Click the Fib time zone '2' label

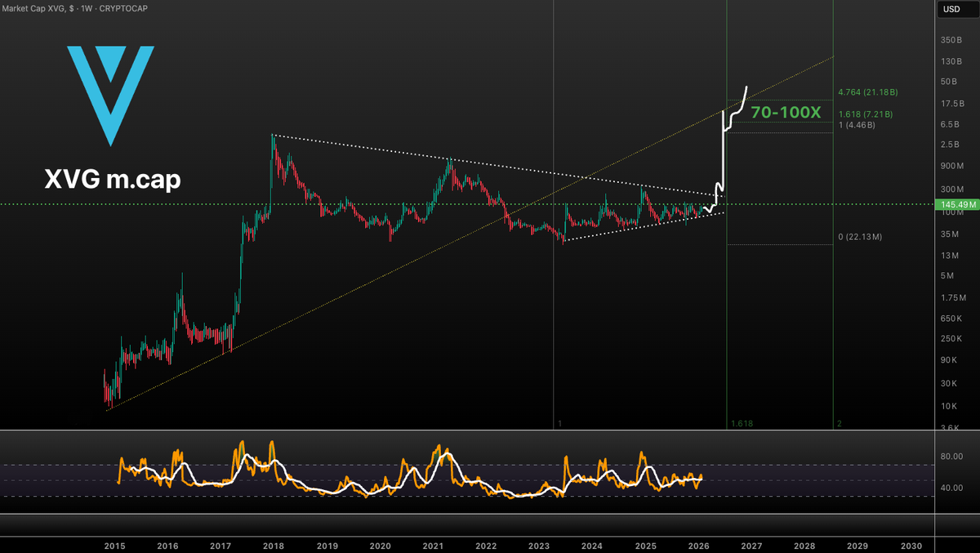(x=839, y=424)
